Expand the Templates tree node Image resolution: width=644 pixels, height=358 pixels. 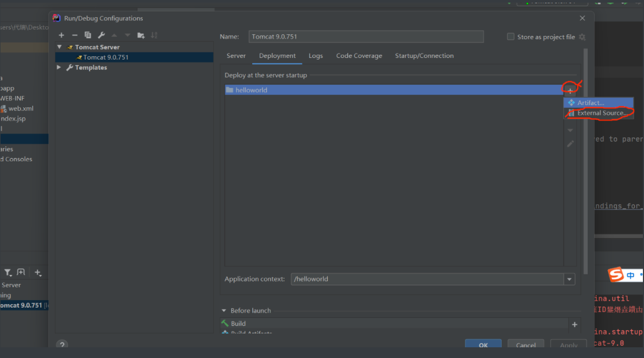59,68
